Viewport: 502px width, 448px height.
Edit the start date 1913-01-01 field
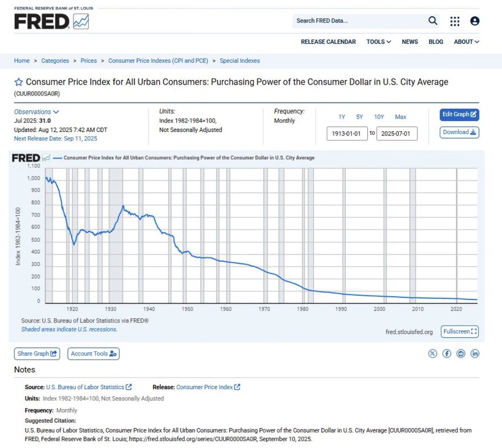click(347, 134)
